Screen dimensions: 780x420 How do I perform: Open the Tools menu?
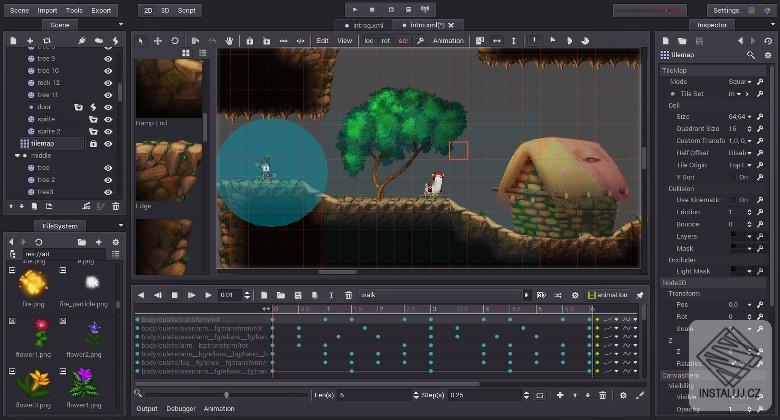coord(74,10)
